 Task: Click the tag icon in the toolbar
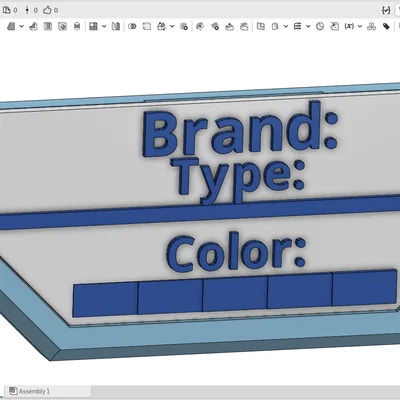click(x=386, y=26)
